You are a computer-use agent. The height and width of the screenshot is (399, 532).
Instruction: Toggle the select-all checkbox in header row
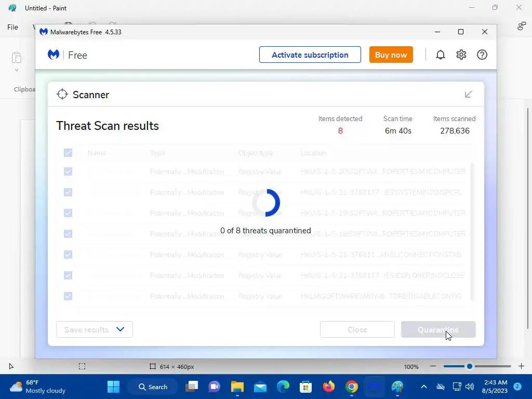point(68,153)
